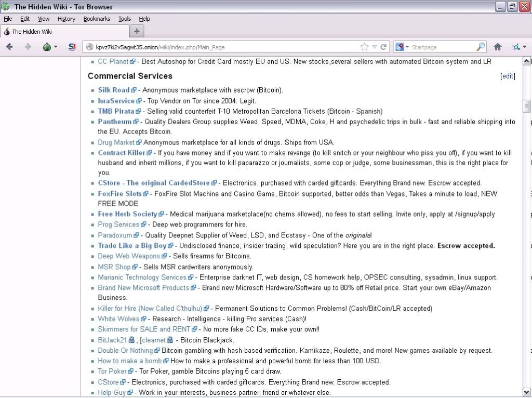Image resolution: width=532 pixels, height=398 pixels.
Task: Open the BitJack21 link
Action: coord(112,340)
